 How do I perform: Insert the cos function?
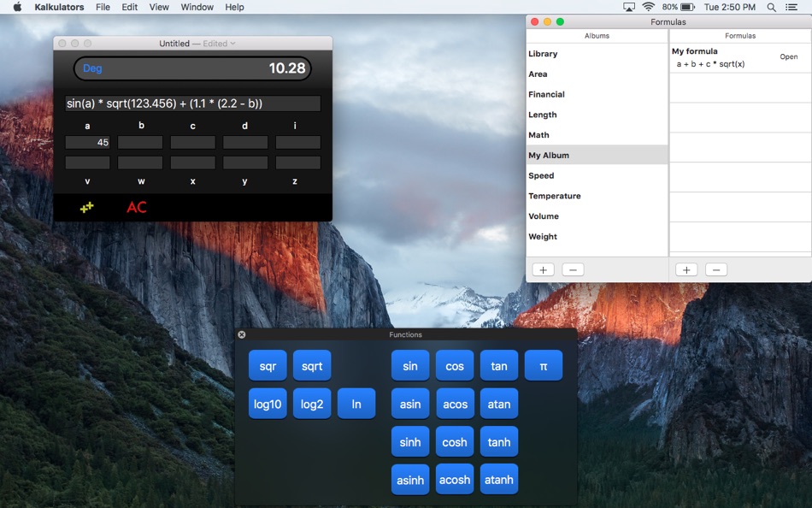point(455,366)
